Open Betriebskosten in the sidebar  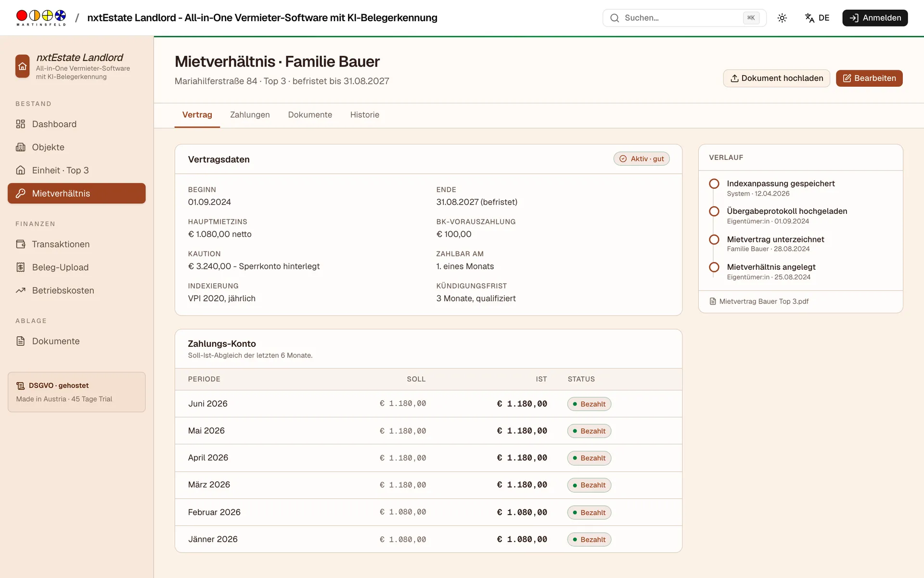pyautogui.click(x=77, y=290)
